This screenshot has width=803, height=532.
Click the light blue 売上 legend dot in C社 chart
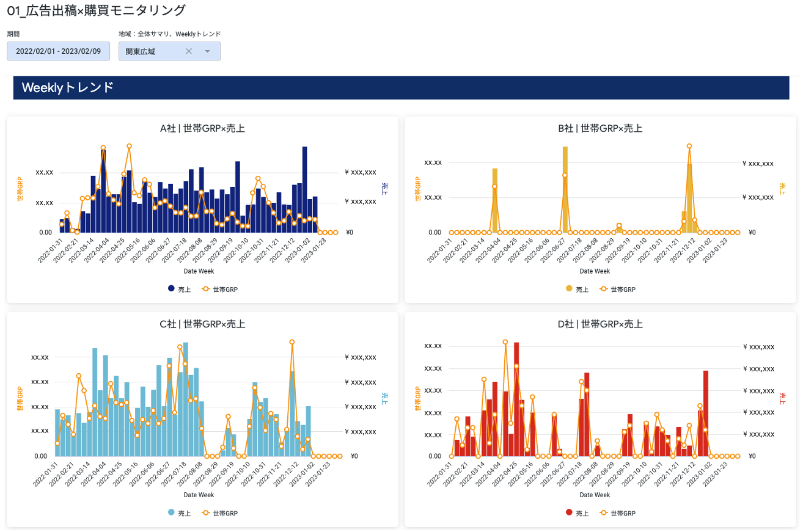click(x=171, y=513)
